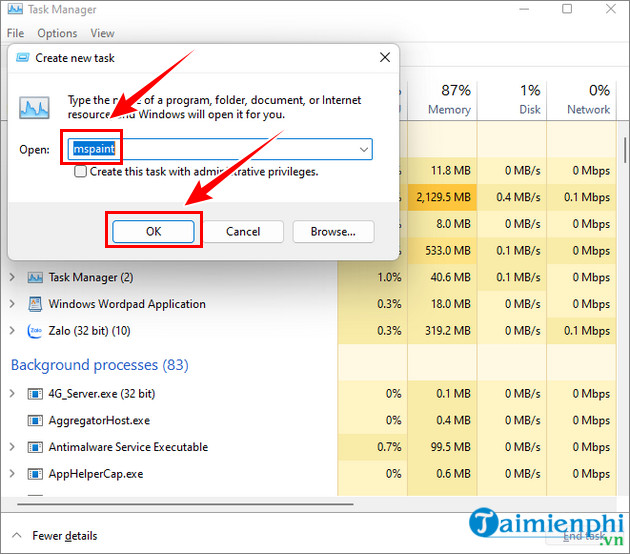Collapse view with Fewer details
Viewport: 630px width, 554px height.
[64, 536]
